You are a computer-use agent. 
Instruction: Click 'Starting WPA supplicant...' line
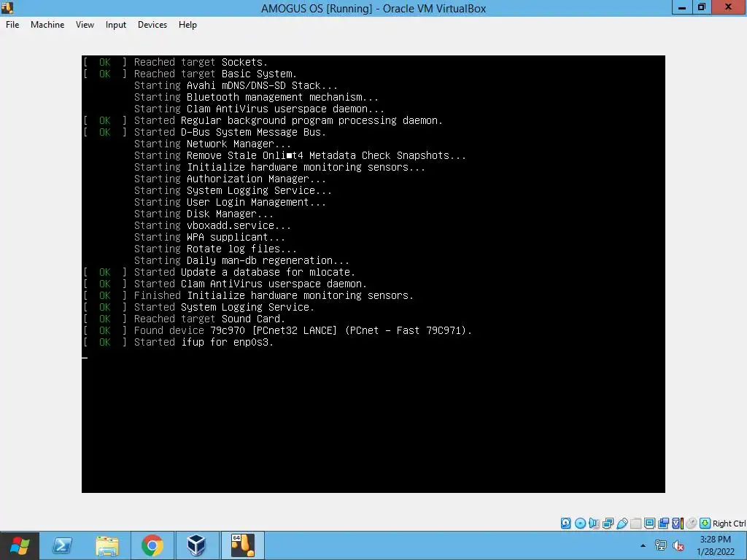(209, 237)
